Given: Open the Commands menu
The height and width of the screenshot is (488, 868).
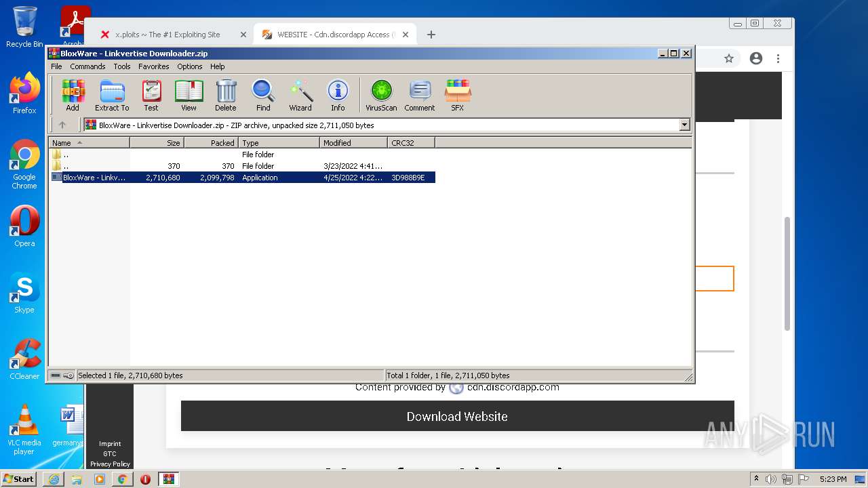Looking at the screenshot, I should click(87, 66).
